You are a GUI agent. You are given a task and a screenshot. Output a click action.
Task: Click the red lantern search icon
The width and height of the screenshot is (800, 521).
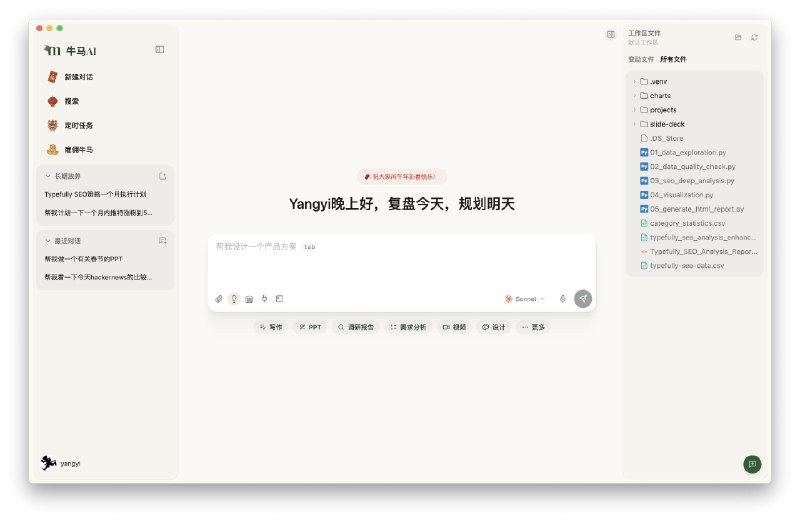click(x=52, y=101)
